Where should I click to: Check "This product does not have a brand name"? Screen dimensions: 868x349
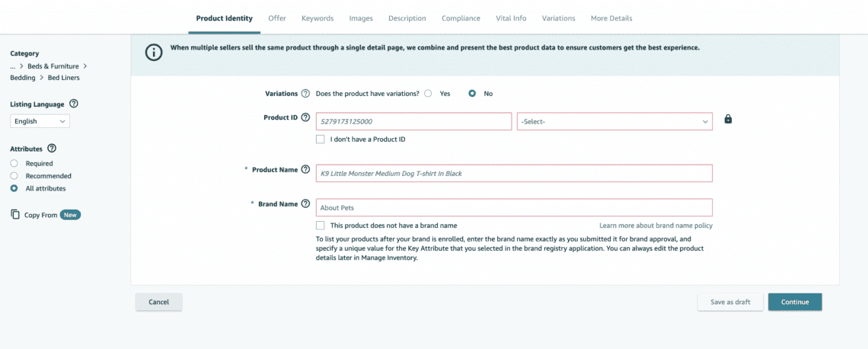pos(320,226)
